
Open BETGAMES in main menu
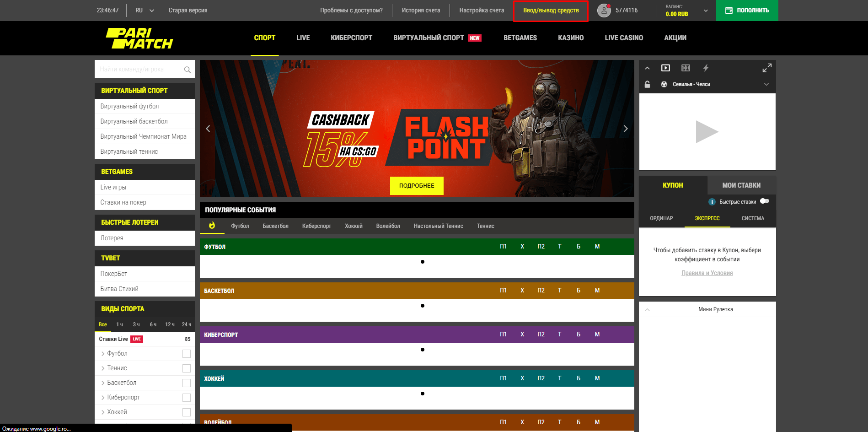[520, 38]
